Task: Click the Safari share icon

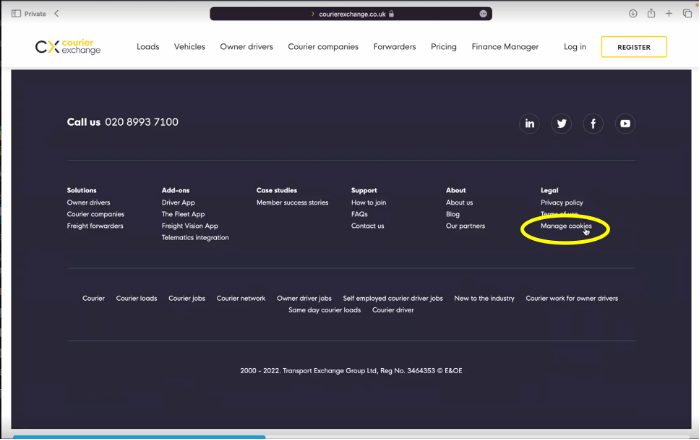Action: pyautogui.click(x=651, y=13)
